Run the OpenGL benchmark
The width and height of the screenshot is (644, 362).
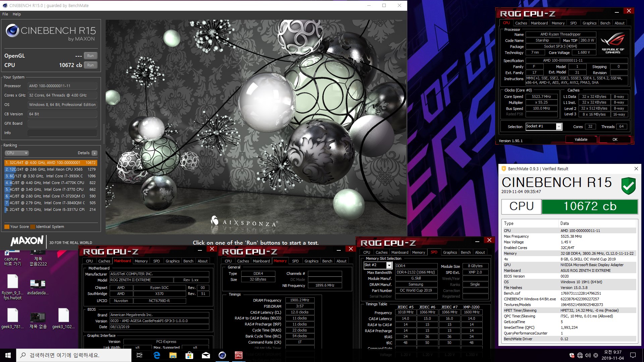pos(90,56)
